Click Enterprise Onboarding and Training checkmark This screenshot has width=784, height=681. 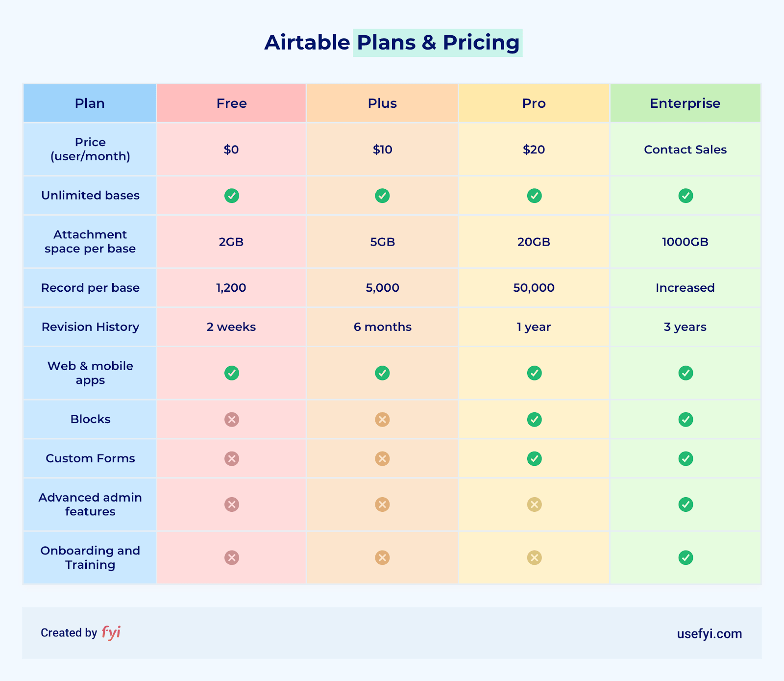(686, 557)
